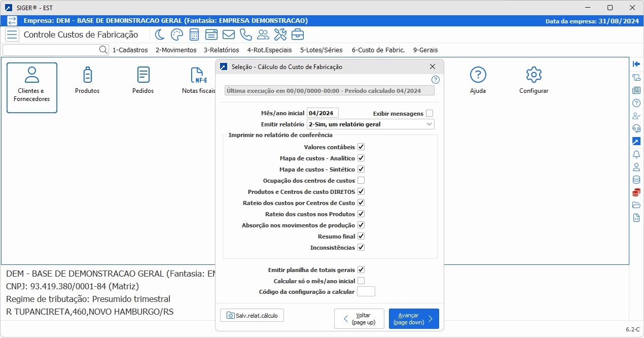Open the hamburger main menu
The image size is (644, 338).
[x=13, y=35]
